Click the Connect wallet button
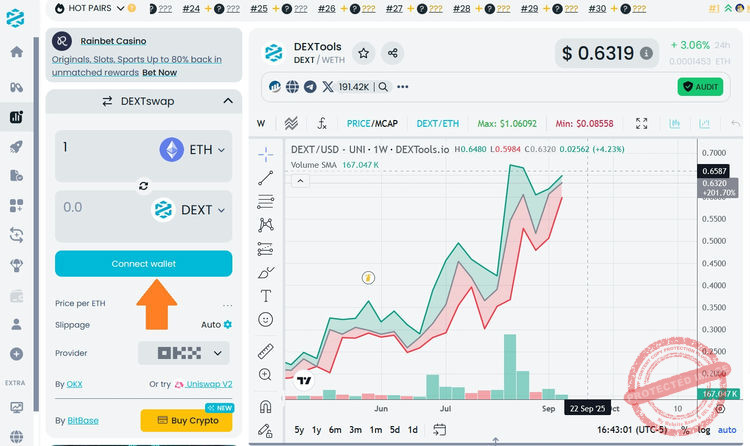 (x=143, y=264)
